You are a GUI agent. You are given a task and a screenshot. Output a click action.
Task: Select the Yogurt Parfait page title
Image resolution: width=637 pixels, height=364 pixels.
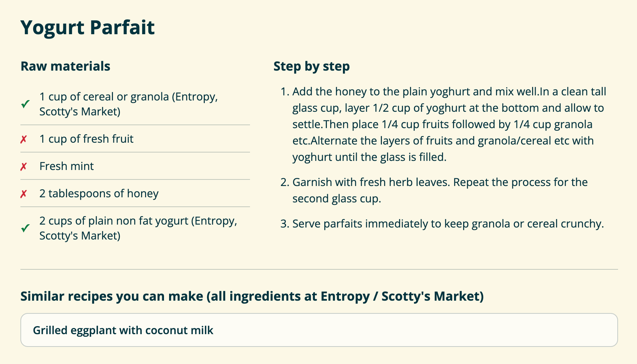tap(87, 27)
